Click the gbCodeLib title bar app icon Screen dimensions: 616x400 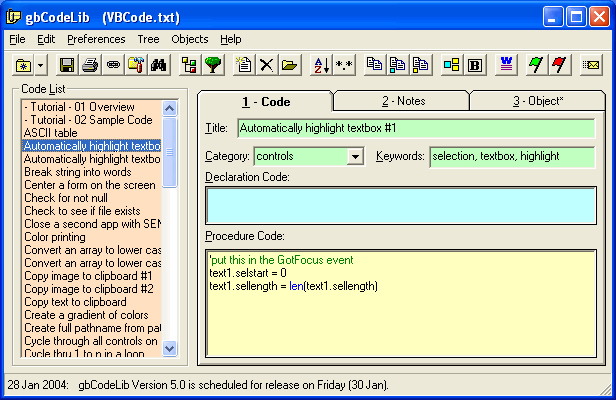coord(13,17)
